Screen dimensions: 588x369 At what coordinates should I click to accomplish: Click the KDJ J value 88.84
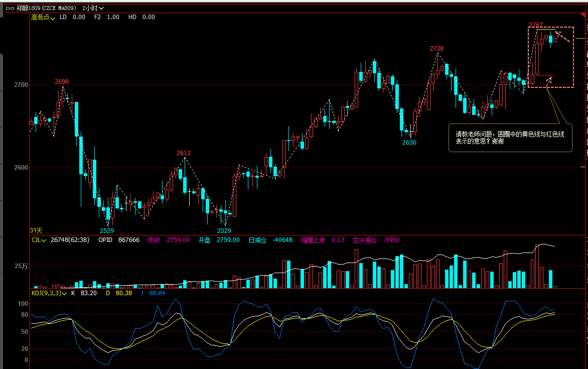click(x=157, y=293)
